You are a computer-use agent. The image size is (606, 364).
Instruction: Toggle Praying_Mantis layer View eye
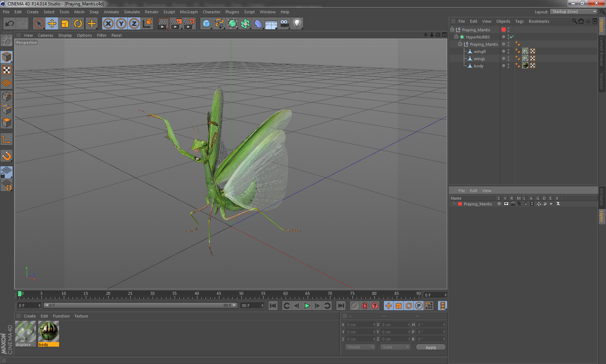pos(506,204)
